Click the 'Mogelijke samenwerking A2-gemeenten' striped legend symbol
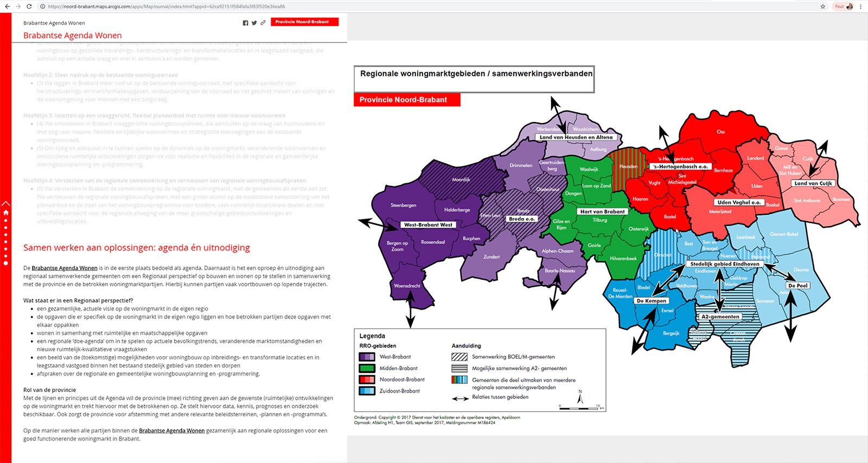This screenshot has height=463, width=868. [x=459, y=368]
